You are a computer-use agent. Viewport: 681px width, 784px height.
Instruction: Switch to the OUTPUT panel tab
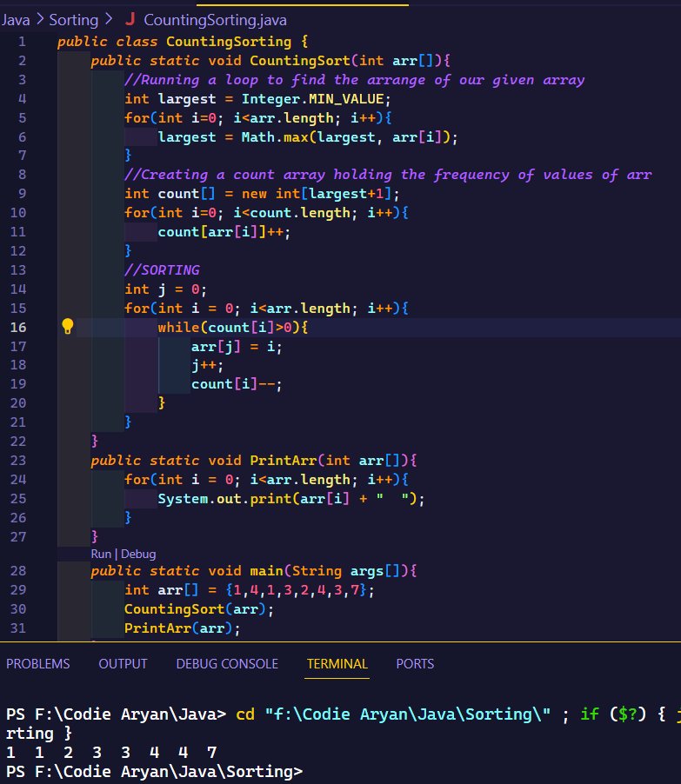click(124, 663)
